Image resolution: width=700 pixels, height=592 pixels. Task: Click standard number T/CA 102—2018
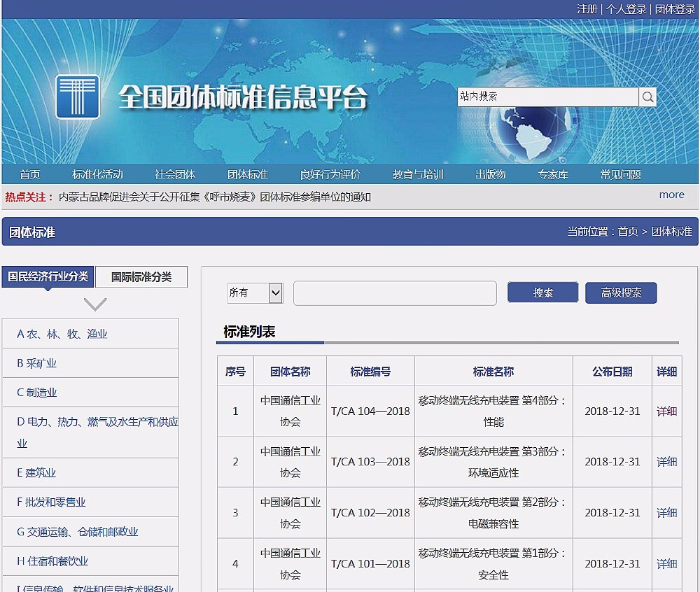(370, 513)
